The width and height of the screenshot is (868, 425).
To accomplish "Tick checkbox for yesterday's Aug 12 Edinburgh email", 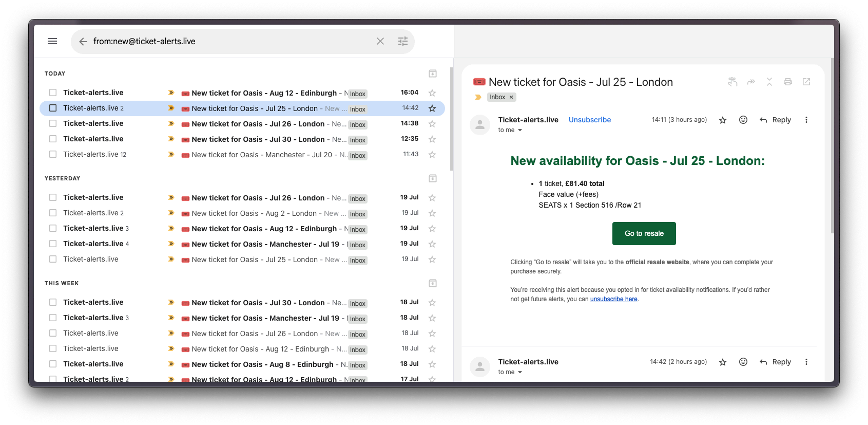I will pyautogui.click(x=53, y=228).
